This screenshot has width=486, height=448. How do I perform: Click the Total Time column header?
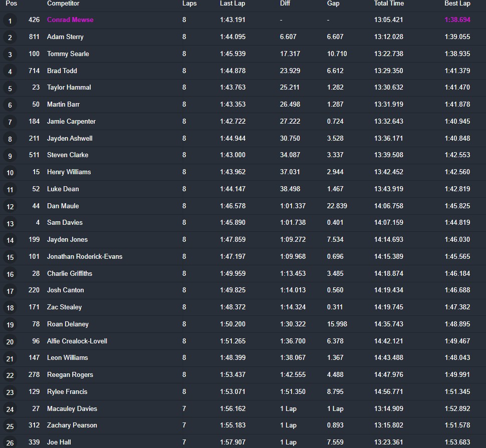(389, 4)
